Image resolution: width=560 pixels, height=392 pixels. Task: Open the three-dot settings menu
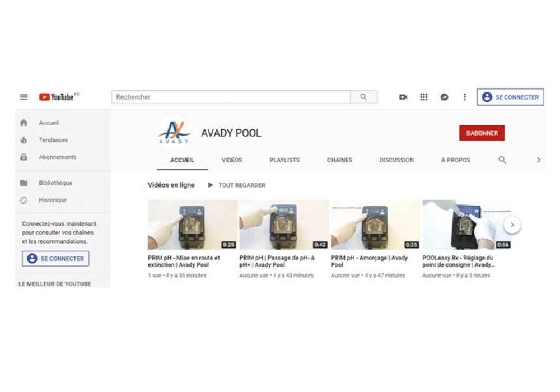pos(465,97)
